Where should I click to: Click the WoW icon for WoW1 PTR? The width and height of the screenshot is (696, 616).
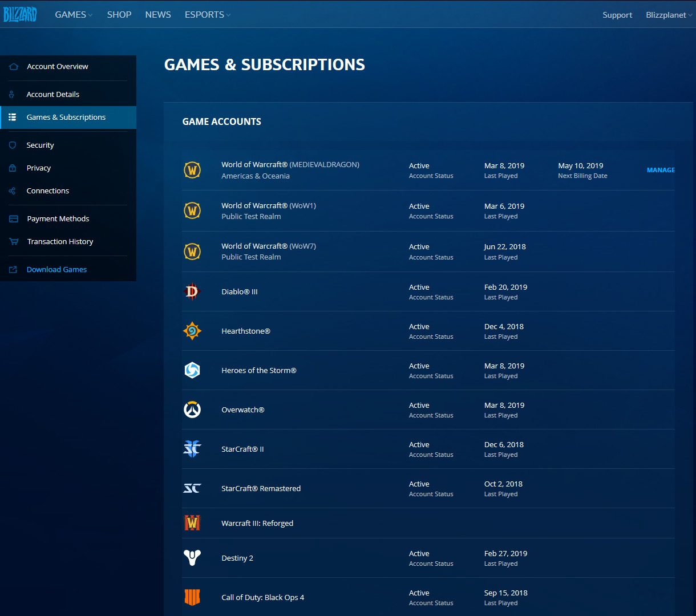(x=192, y=210)
